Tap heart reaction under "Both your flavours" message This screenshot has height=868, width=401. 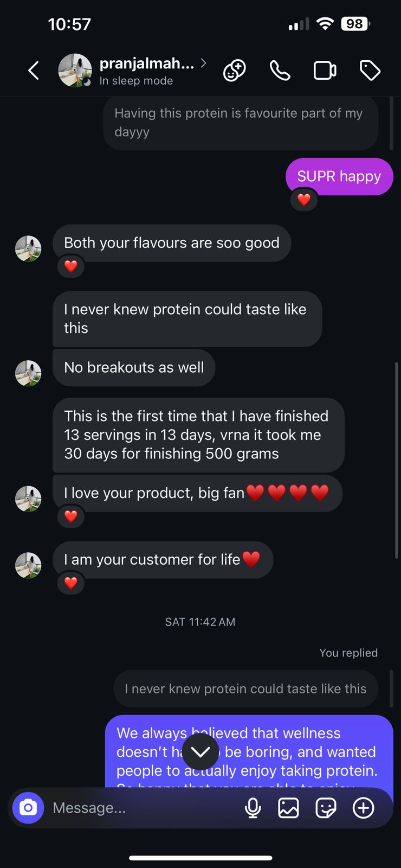(x=71, y=266)
